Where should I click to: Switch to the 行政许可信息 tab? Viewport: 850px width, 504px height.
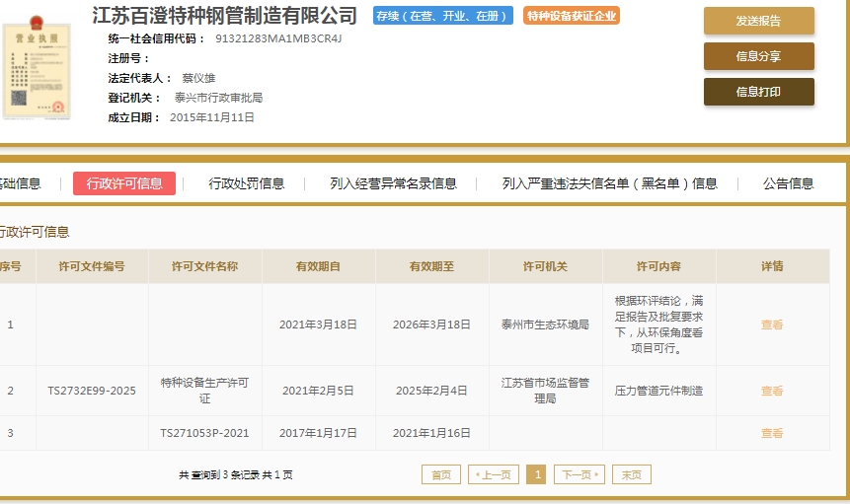[x=124, y=183]
